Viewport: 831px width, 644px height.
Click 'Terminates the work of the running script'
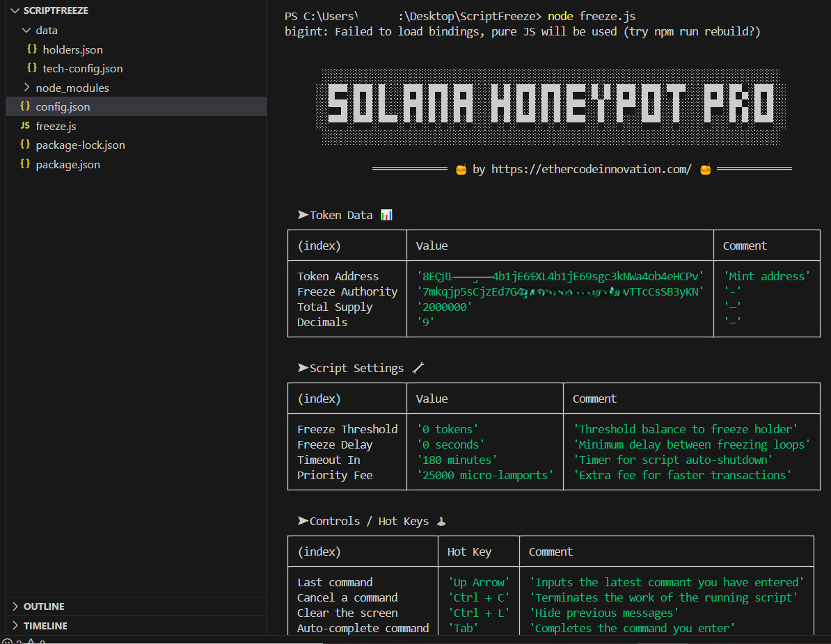[x=663, y=598]
